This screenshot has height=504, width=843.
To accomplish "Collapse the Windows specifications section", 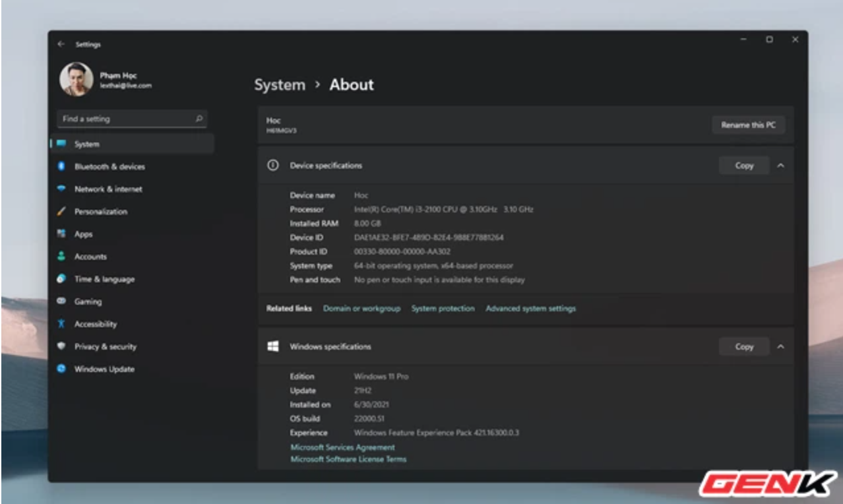I will [781, 346].
